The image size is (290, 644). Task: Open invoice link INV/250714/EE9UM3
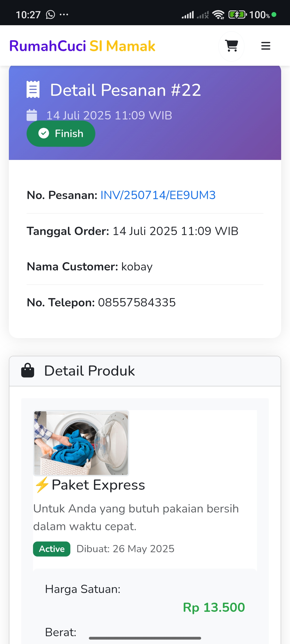pos(158,195)
